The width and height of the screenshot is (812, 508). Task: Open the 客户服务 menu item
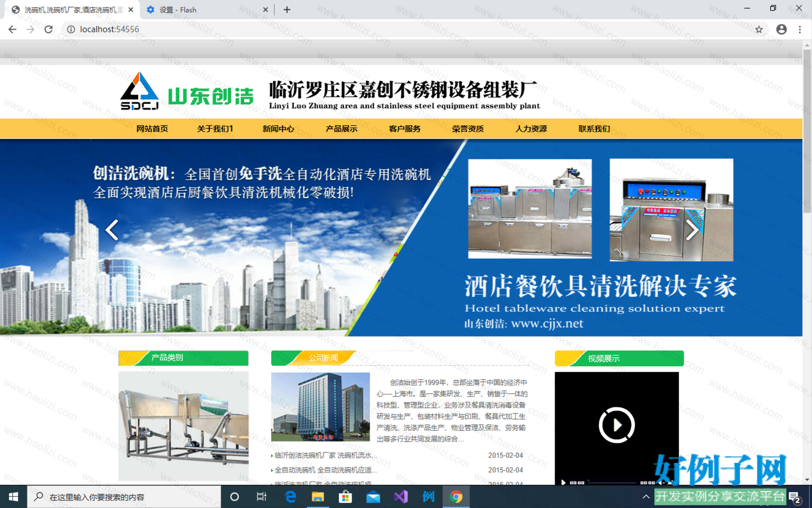[x=405, y=129]
